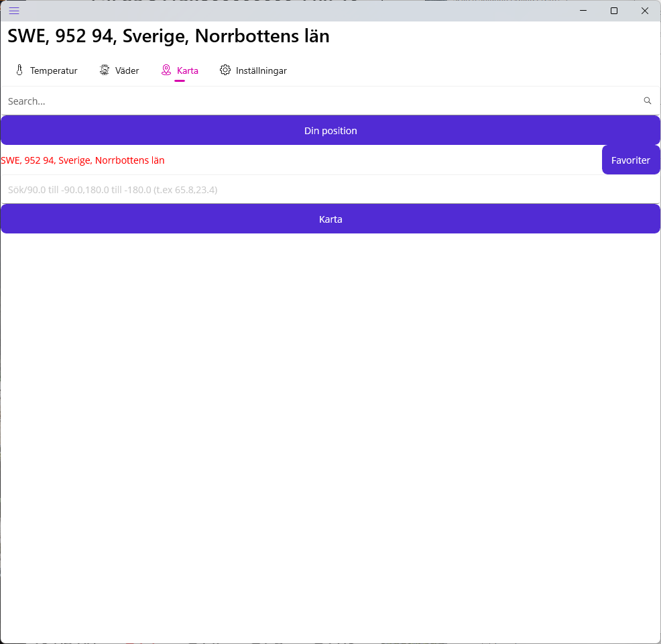Click the map pin icon for Karta
This screenshot has height=644, width=661.
pos(166,70)
